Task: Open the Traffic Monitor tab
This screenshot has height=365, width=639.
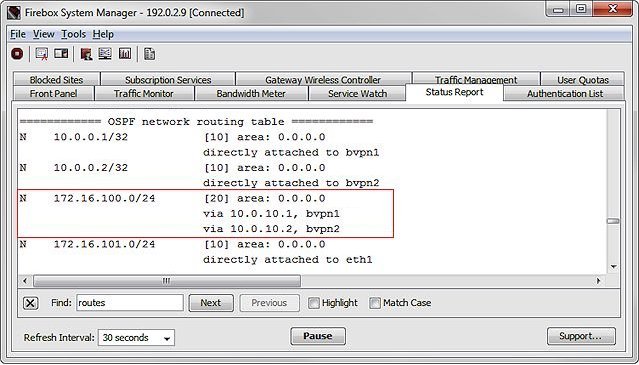Action: coord(144,93)
